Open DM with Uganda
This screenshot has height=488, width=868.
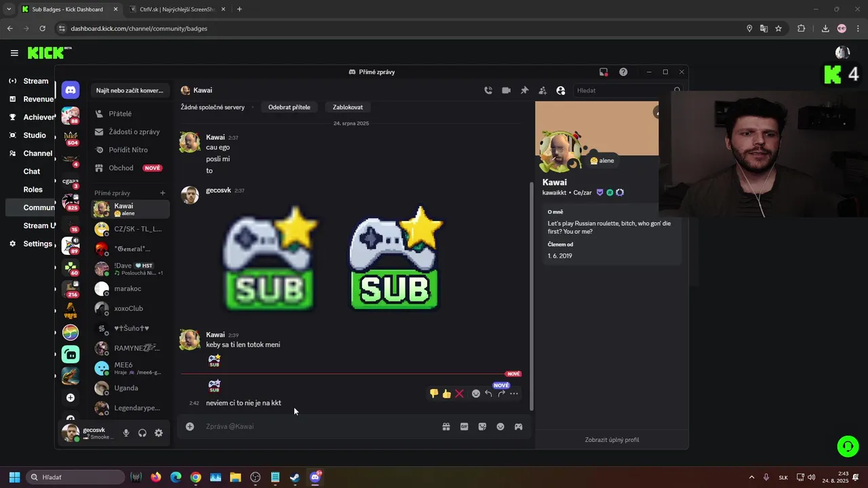(x=130, y=388)
